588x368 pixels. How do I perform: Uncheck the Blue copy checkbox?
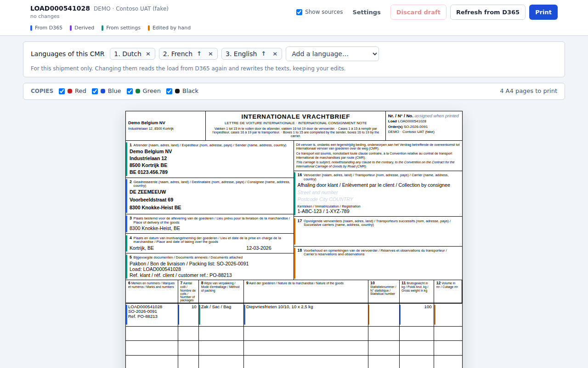click(95, 91)
